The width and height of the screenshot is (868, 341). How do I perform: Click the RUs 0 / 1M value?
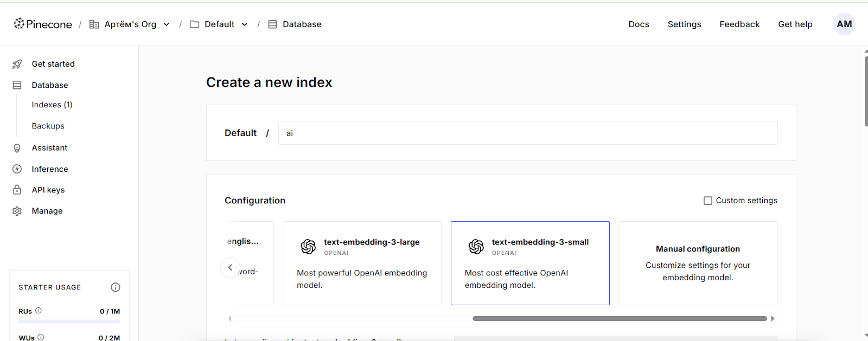point(110,311)
